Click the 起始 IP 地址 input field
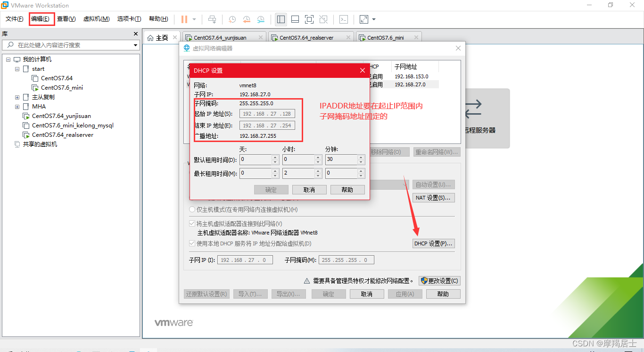The height and width of the screenshot is (352, 644). (x=267, y=114)
